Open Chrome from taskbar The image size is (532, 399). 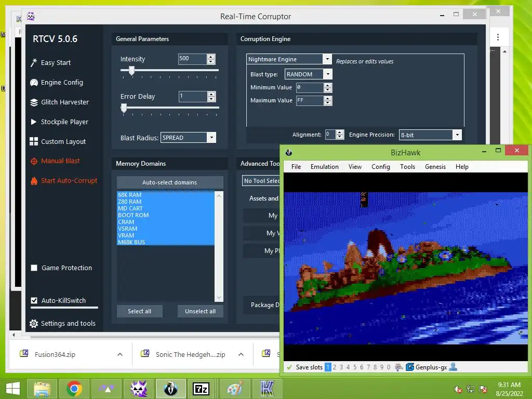(74, 389)
